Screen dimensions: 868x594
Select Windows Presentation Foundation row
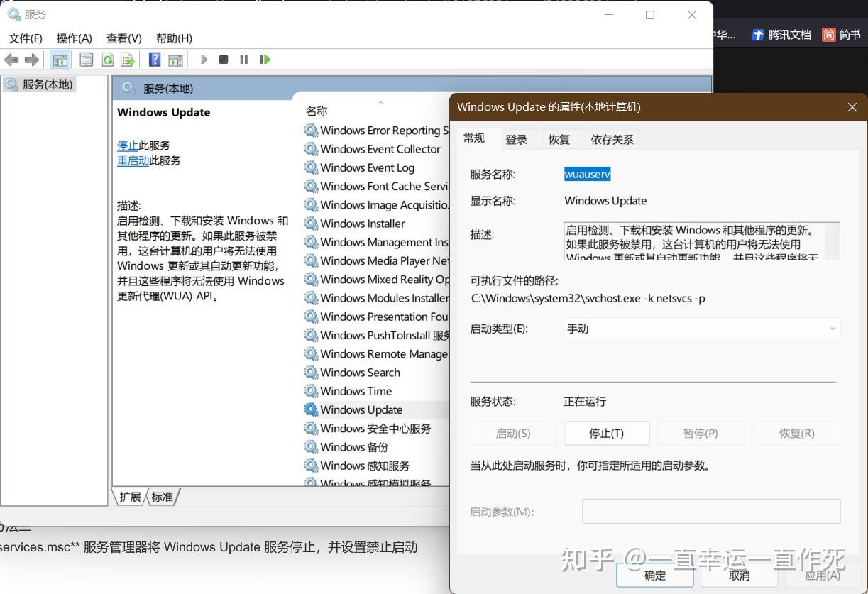pyautogui.click(x=377, y=317)
